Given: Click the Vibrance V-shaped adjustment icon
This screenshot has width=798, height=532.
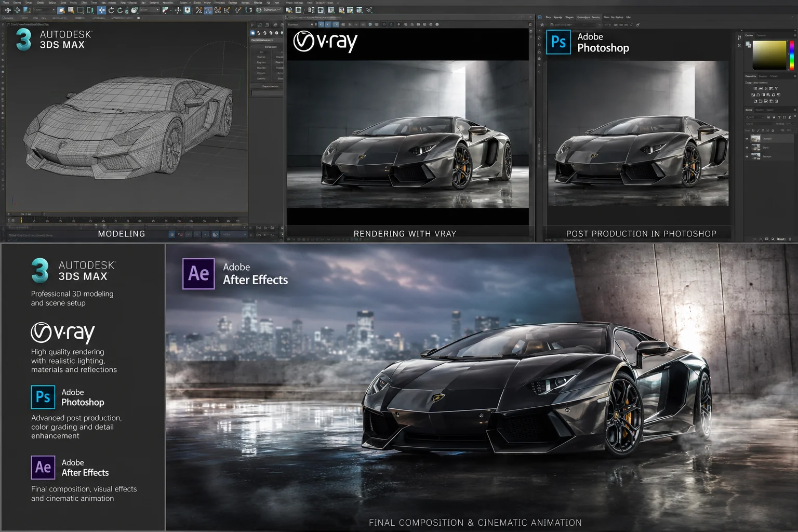Looking at the screenshot, I should pos(776,88).
